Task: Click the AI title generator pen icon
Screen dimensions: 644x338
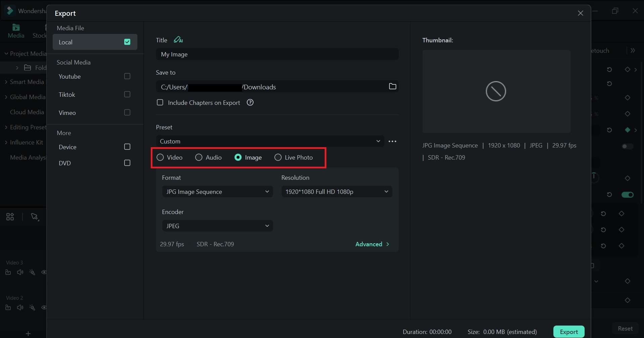Action: (x=178, y=40)
